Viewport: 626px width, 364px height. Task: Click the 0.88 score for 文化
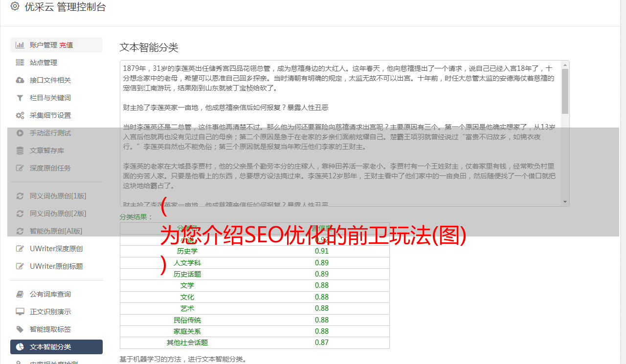pos(322,297)
